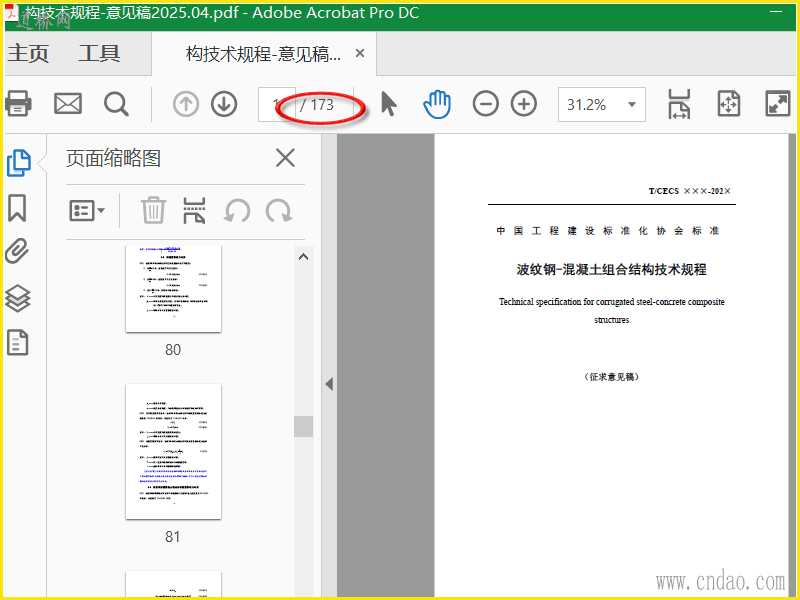Click thumbnail scrollbar up arrow

(x=304, y=257)
